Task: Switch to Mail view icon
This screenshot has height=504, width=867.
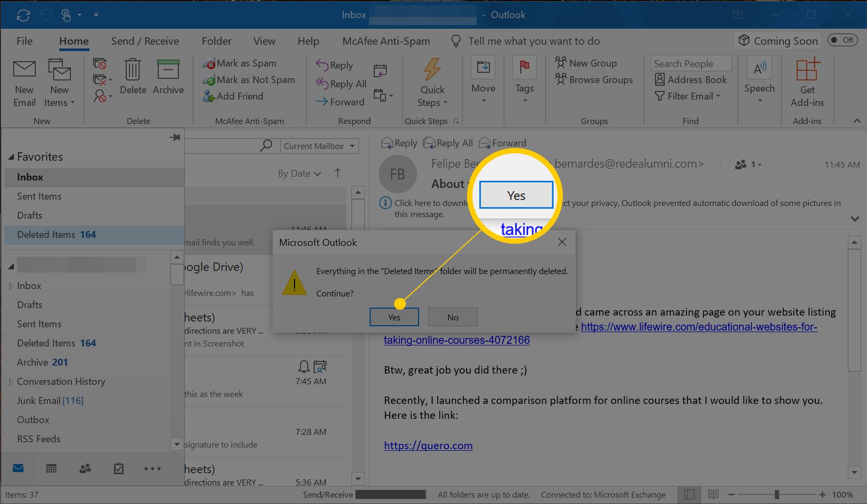Action: [18, 468]
